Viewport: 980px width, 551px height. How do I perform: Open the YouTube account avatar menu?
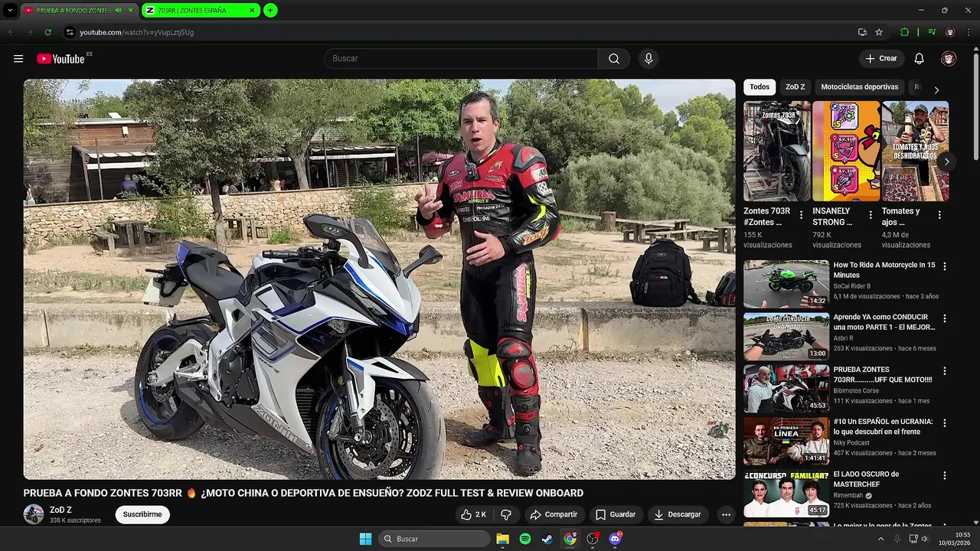point(949,59)
